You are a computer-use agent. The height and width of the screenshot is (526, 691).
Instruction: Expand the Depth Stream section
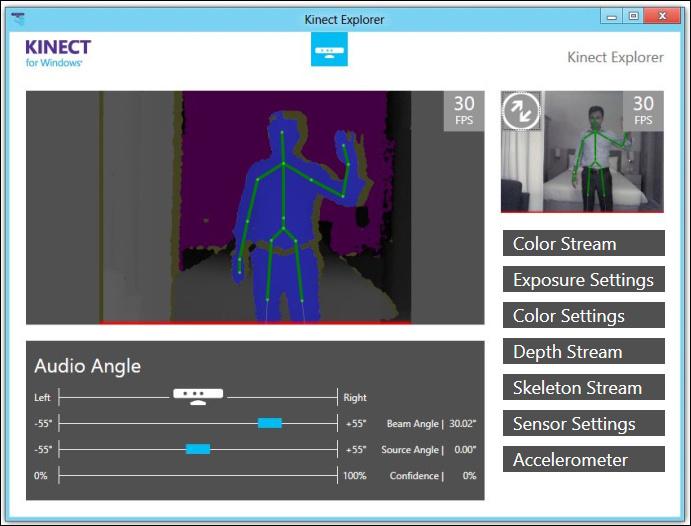[583, 352]
